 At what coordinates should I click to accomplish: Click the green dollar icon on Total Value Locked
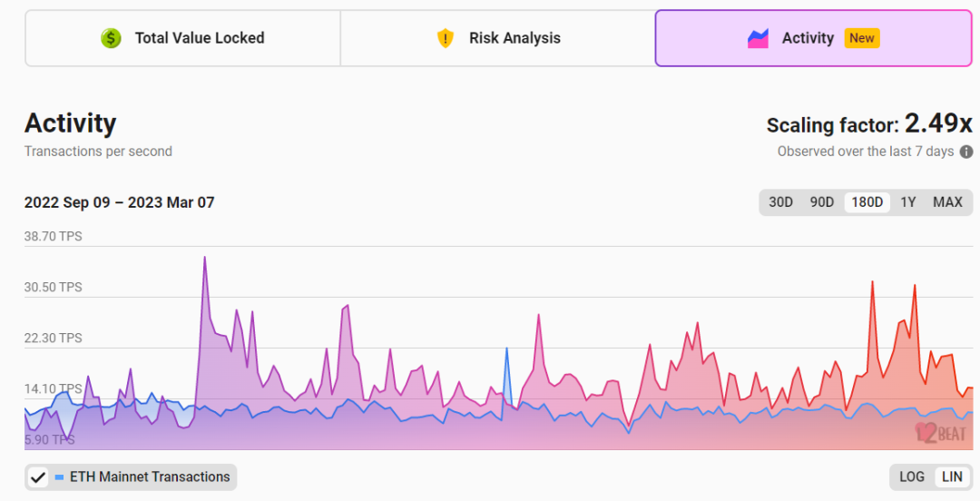(x=111, y=38)
